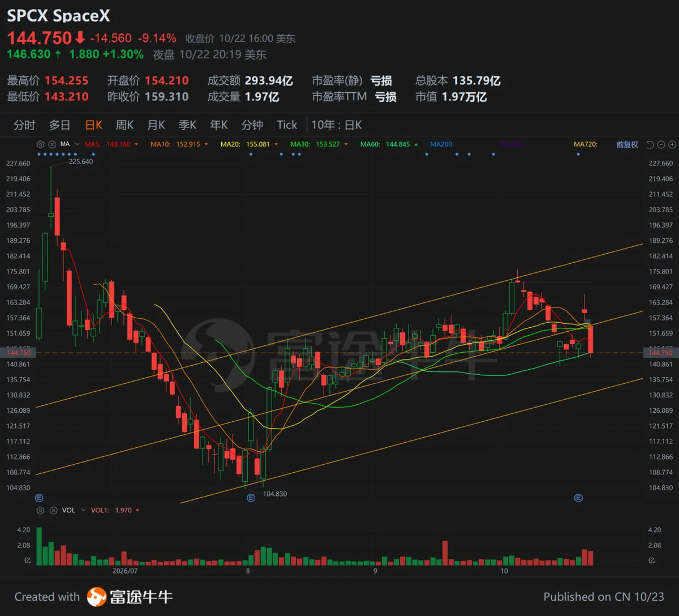
Task: Open the MA60 line dropdown arrow
Action: coord(416,144)
